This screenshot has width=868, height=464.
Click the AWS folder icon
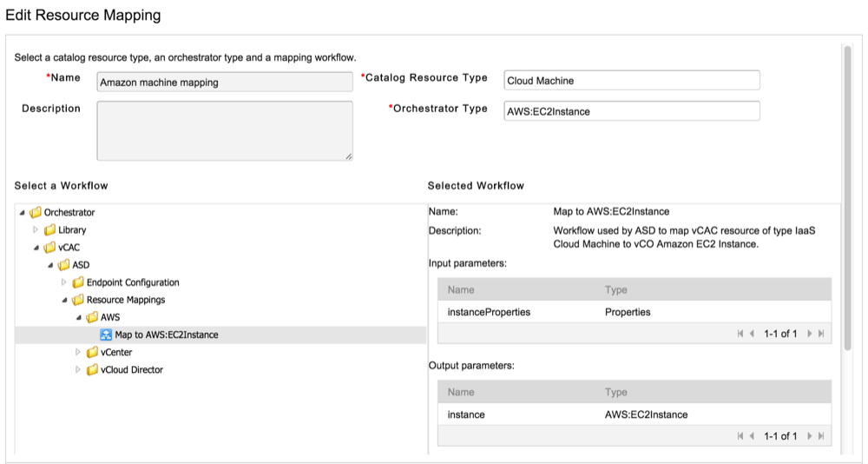click(x=93, y=317)
